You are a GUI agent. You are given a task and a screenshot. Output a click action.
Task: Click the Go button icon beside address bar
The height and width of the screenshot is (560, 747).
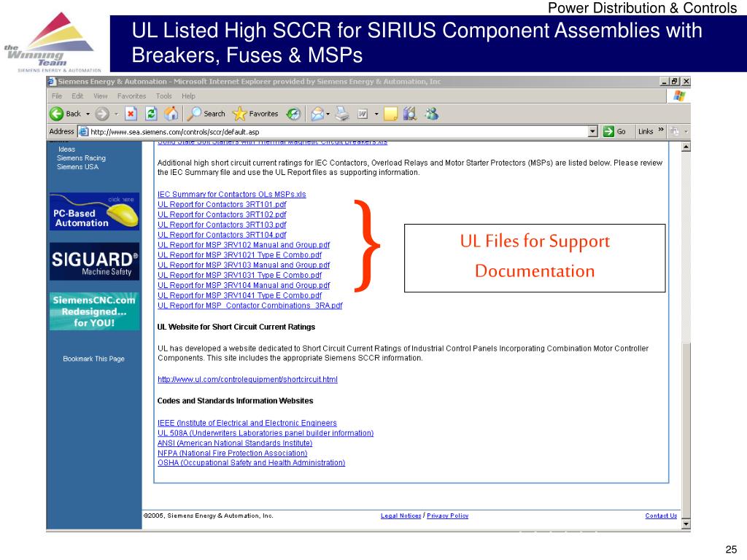click(x=608, y=131)
